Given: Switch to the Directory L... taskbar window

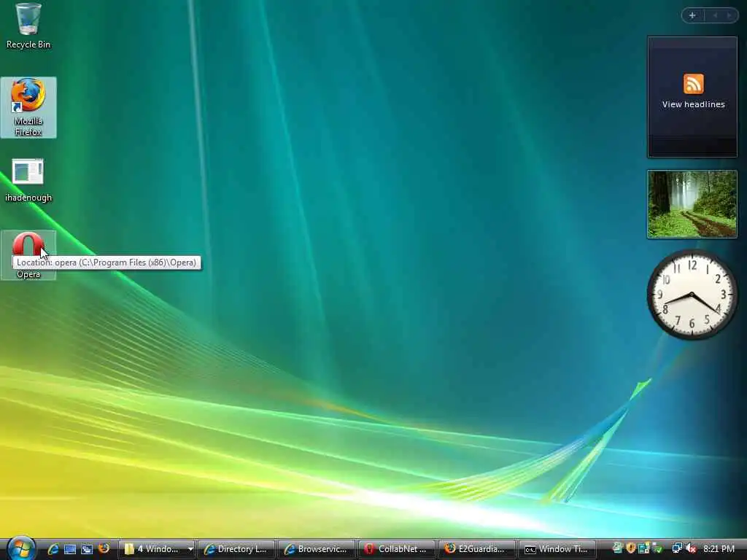Looking at the screenshot, I should 236,549.
